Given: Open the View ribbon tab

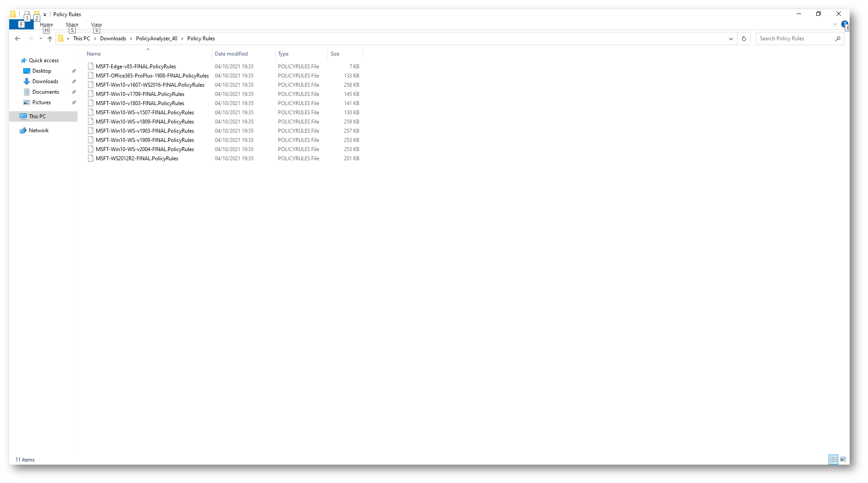Looking at the screenshot, I should click(96, 25).
